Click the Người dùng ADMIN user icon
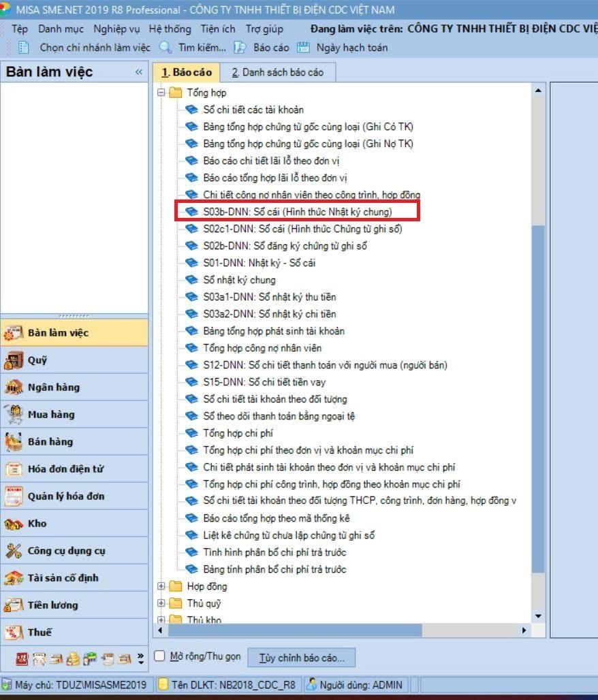 click(311, 684)
